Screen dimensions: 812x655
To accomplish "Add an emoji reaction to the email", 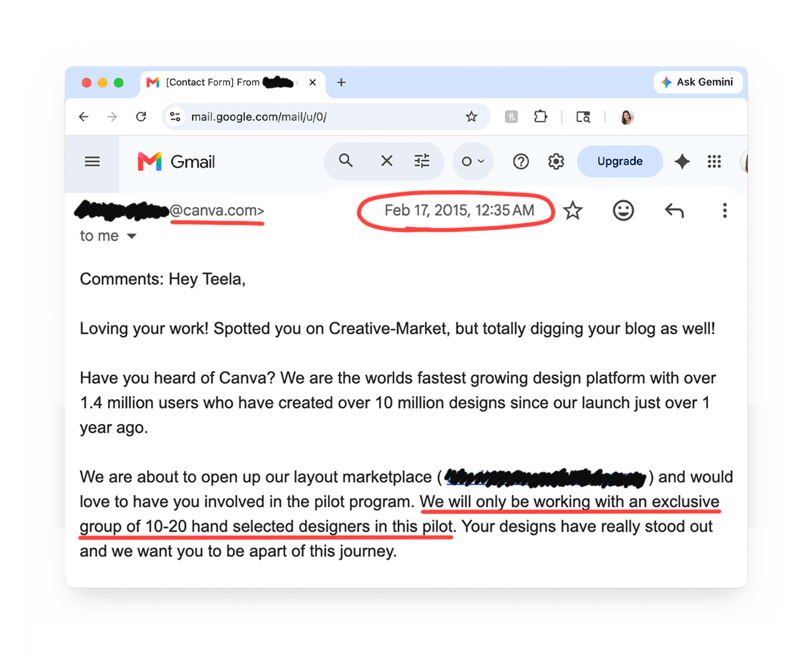I will (x=623, y=211).
